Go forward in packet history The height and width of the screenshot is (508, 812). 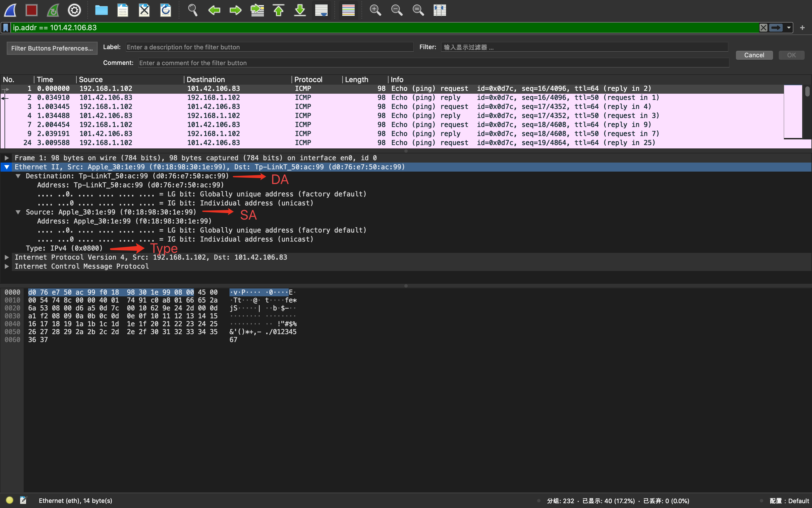point(235,10)
